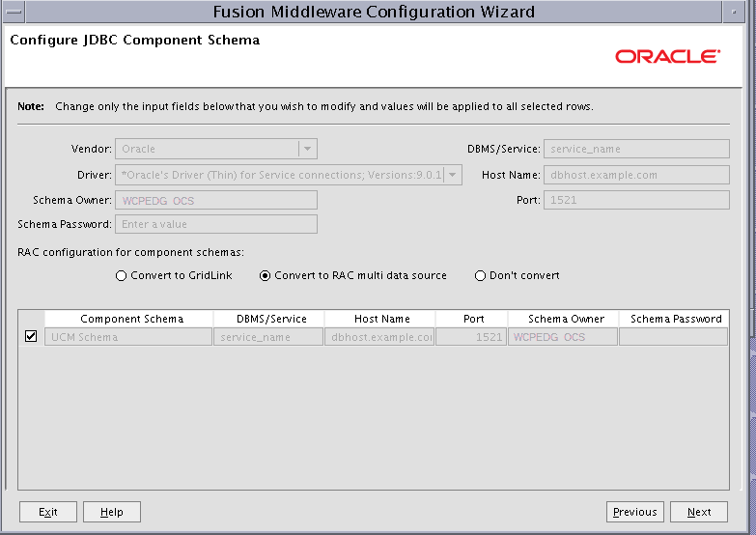Click the Component Schema column header
The width and height of the screenshot is (756, 535).
point(129,319)
